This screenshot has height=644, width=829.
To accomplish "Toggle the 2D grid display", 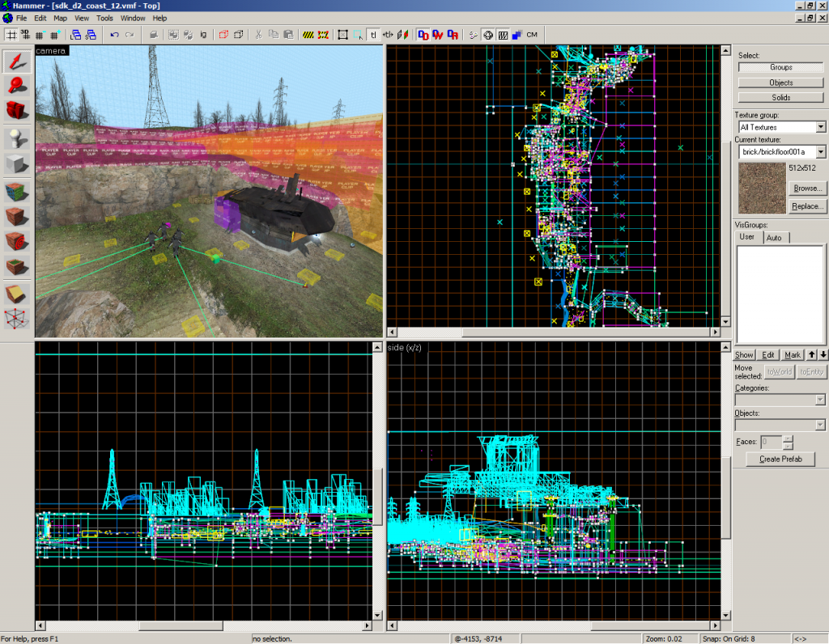I will [x=11, y=35].
